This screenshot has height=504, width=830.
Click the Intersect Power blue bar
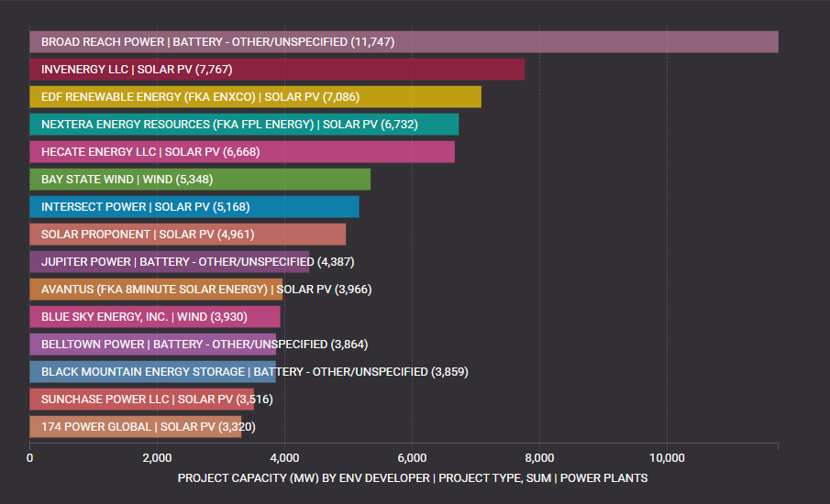pos(194,207)
